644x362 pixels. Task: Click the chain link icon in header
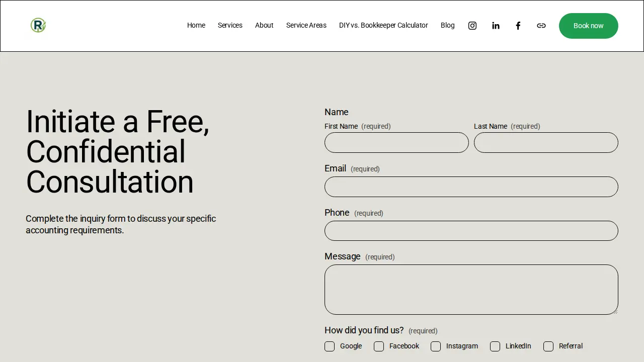541,26
